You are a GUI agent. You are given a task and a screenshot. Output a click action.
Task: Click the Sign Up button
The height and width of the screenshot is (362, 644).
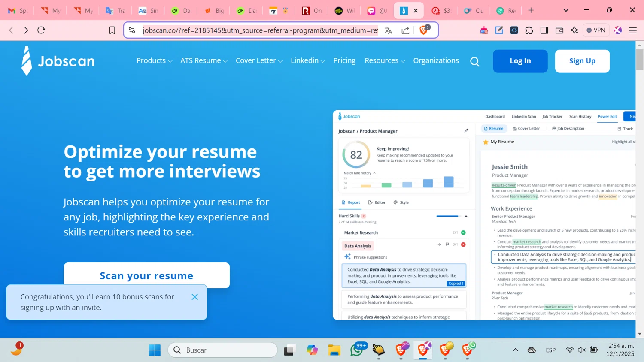point(582,61)
